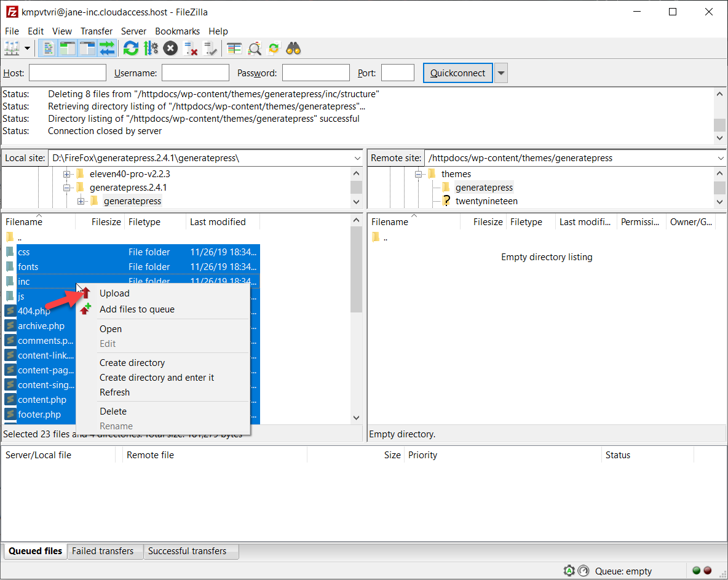The image size is (728, 580).
Task: Click the red activity indicator light
Action: point(708,571)
